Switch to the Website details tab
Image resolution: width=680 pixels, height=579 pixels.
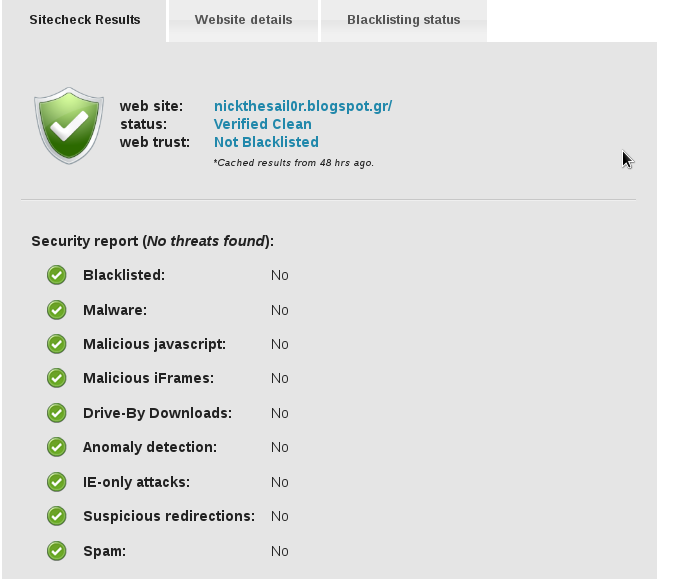(x=243, y=20)
